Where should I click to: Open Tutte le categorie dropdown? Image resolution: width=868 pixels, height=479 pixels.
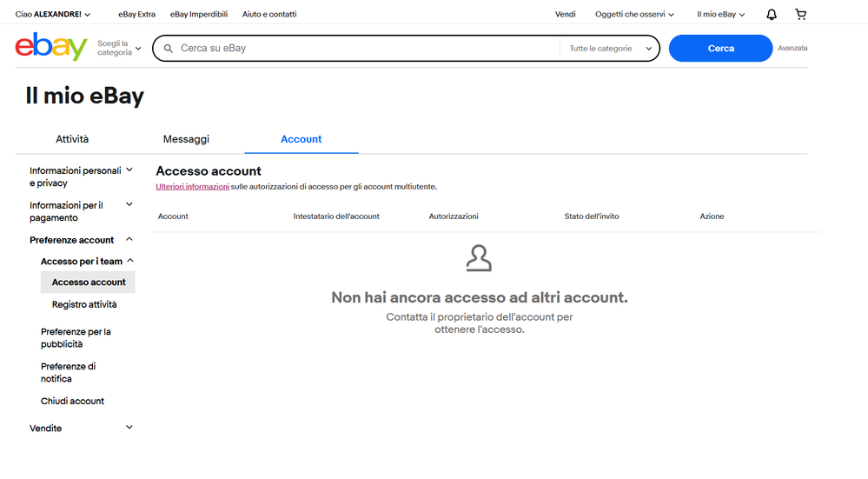tap(609, 49)
